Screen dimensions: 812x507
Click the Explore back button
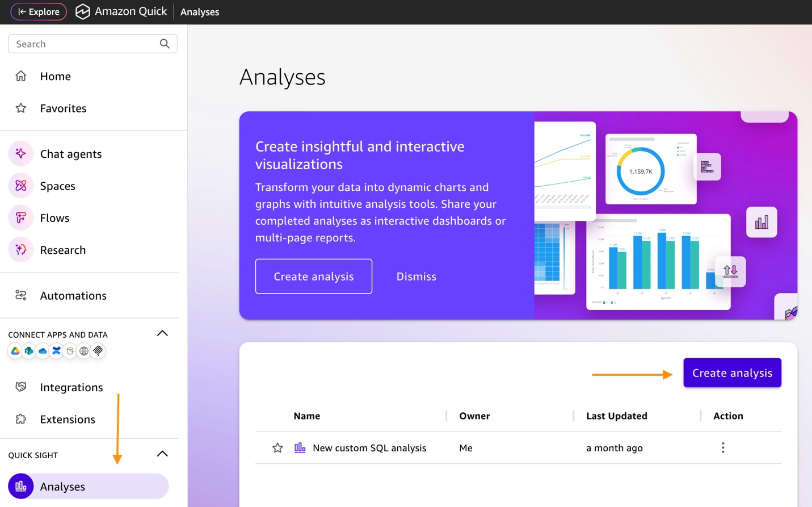pyautogui.click(x=39, y=11)
